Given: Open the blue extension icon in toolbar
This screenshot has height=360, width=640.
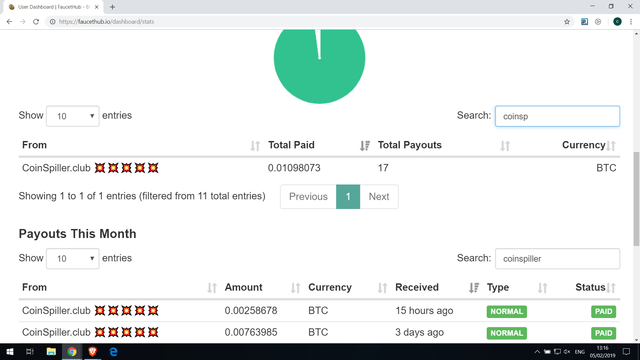Looking at the screenshot, I should coord(584,22).
